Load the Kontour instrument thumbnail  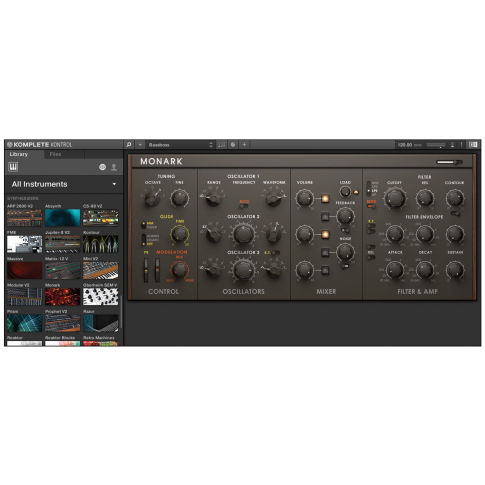101,244
